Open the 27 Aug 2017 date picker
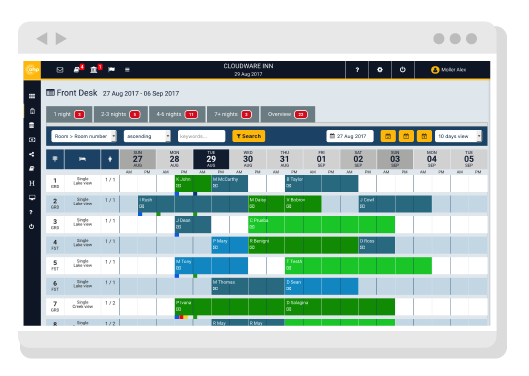The height and width of the screenshot is (376, 529). pos(350,136)
